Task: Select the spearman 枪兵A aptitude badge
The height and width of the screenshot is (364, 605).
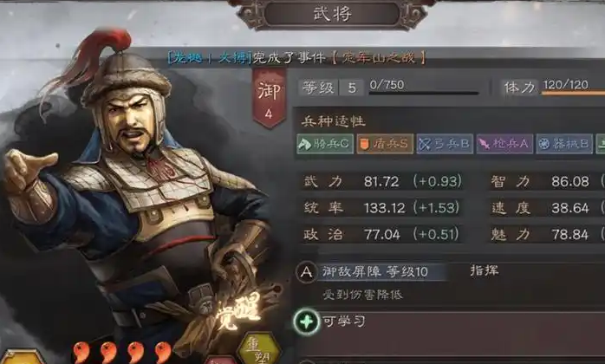Action: coord(504,144)
